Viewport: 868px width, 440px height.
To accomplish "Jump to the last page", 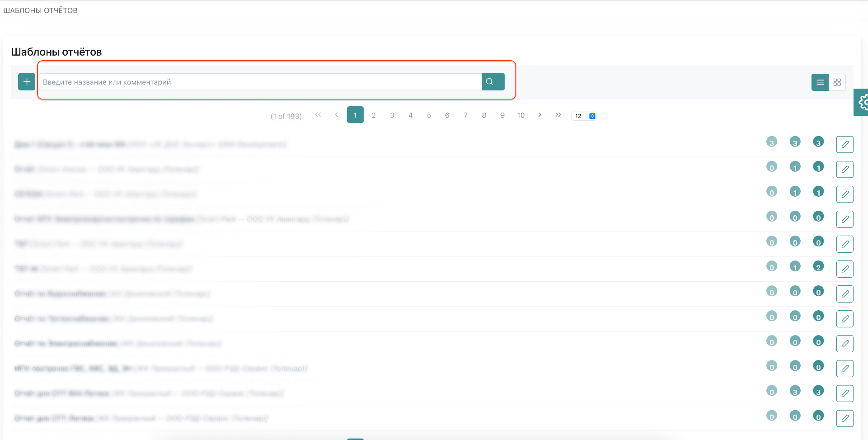I will click(x=558, y=115).
